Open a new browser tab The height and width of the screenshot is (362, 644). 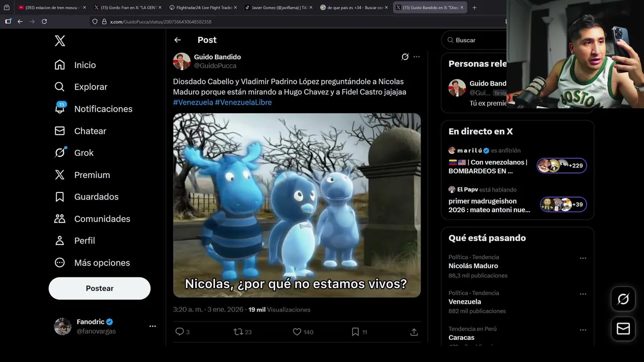(x=474, y=8)
